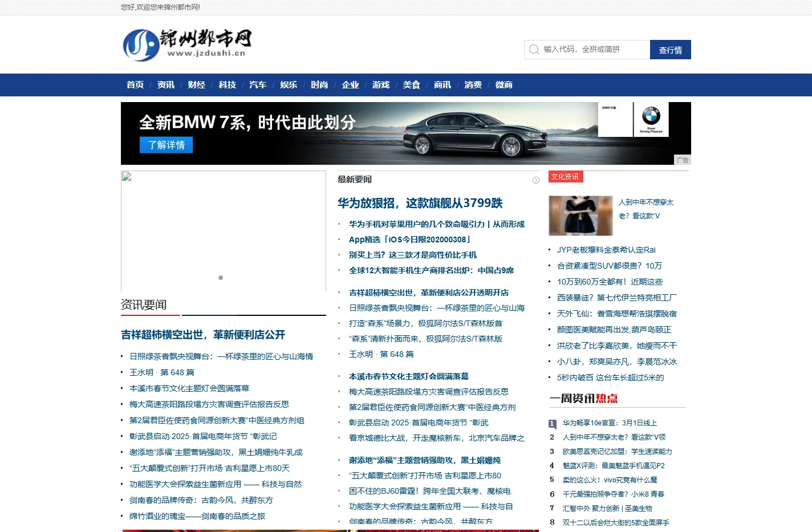Open the 科技 nav item
The image size is (812, 532).
[x=228, y=85]
